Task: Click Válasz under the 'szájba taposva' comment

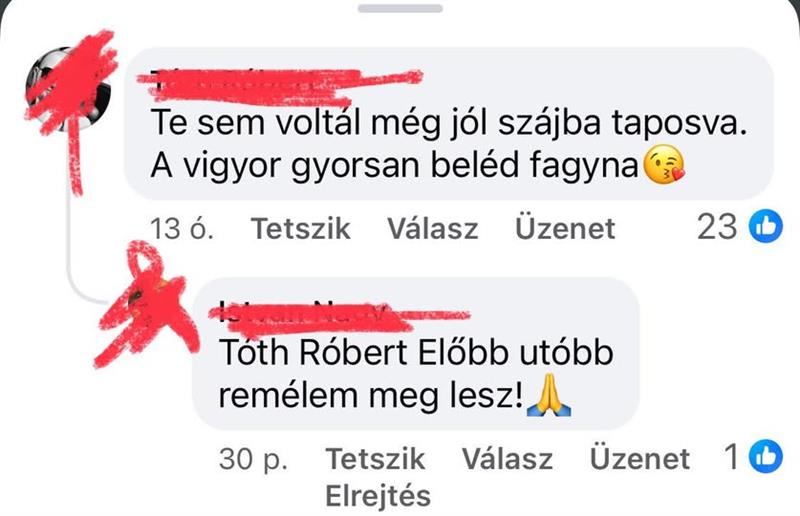Action: coord(433,228)
